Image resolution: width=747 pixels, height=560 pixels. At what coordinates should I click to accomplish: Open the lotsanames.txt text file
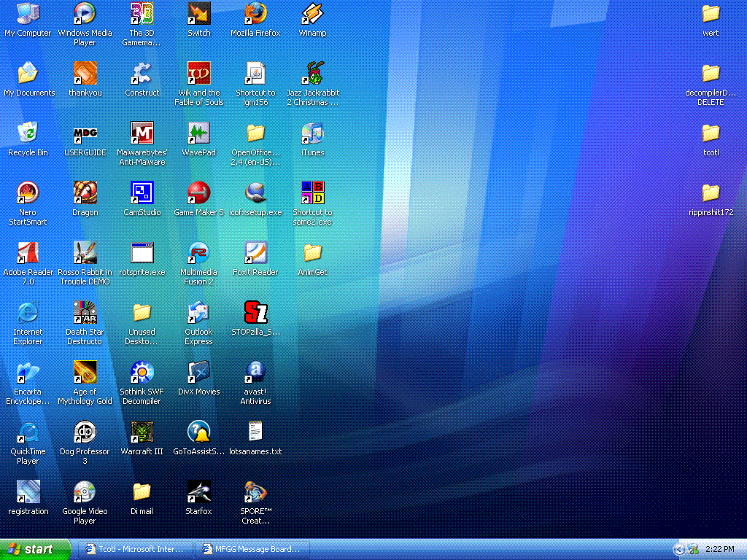tap(255, 432)
